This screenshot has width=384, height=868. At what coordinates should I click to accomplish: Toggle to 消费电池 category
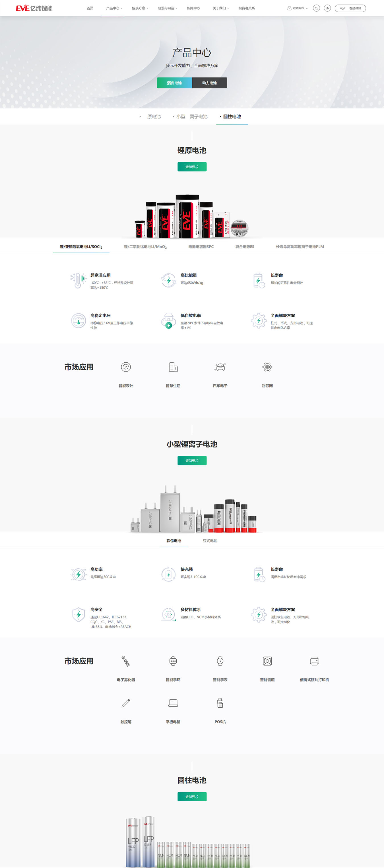coord(174,83)
